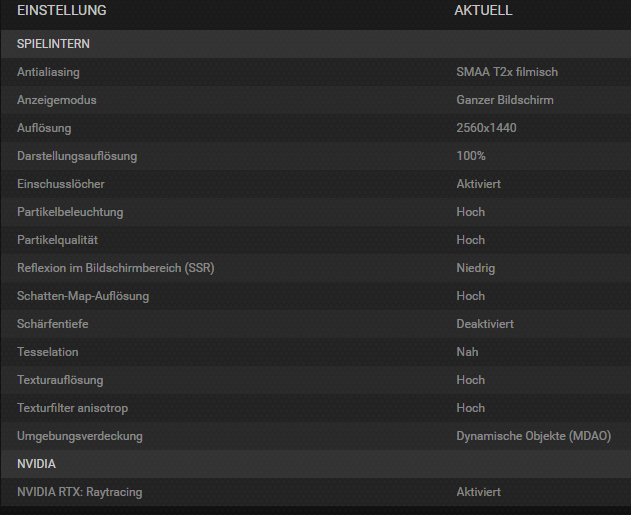Viewport: 631px width, 515px height.
Task: Select the Texturfilter anisotrop label
Action: 72,408
